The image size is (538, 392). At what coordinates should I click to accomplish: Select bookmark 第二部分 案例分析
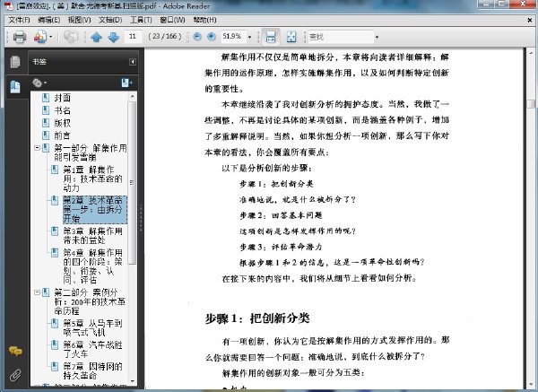coord(90,301)
